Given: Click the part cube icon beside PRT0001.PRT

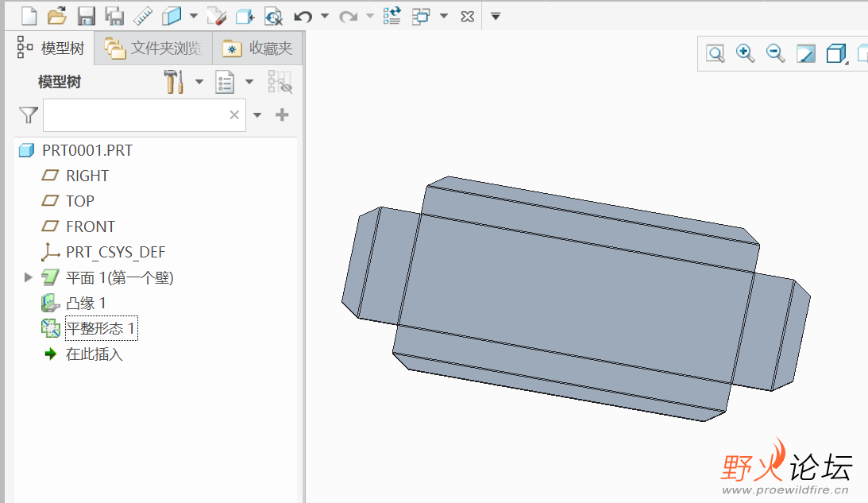Looking at the screenshot, I should click(x=26, y=151).
